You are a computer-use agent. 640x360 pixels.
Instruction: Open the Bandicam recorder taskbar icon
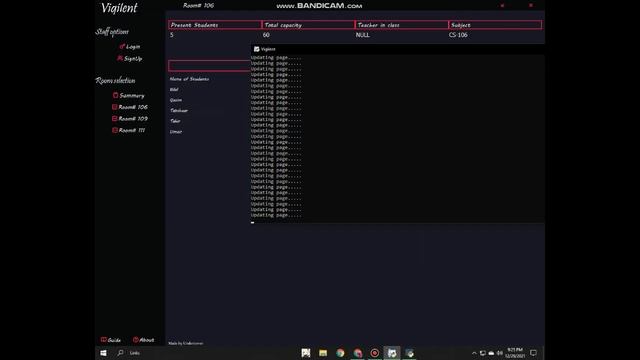pos(375,353)
